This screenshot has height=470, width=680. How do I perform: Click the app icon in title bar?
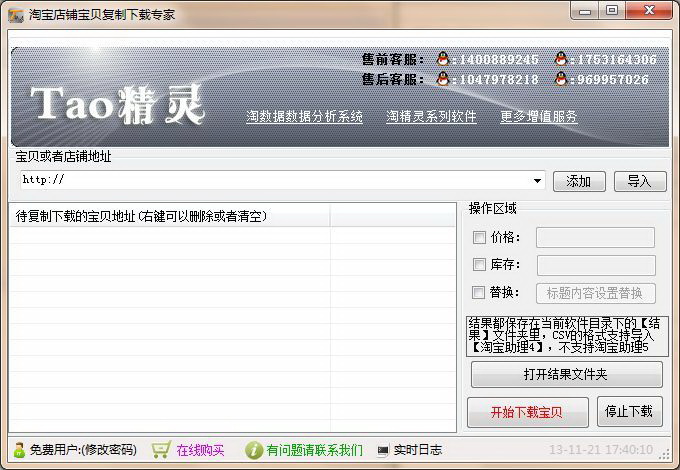[16, 15]
